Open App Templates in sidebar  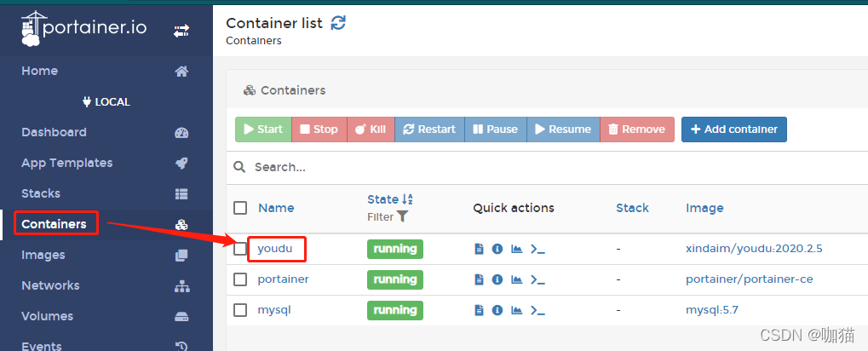[67, 164]
